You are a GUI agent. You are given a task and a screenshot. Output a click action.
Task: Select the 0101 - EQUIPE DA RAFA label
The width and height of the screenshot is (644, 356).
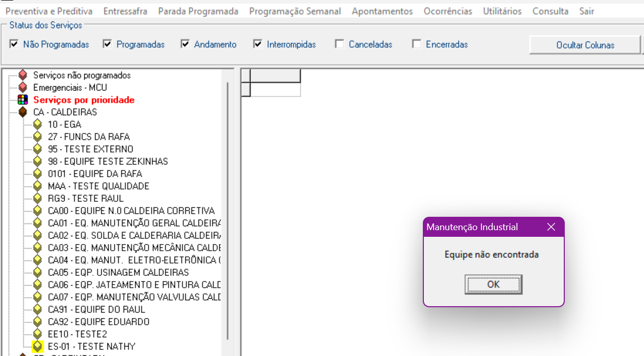[x=95, y=174]
